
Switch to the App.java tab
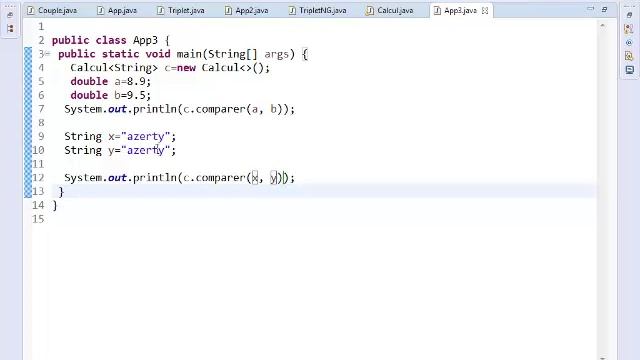click(x=117, y=11)
